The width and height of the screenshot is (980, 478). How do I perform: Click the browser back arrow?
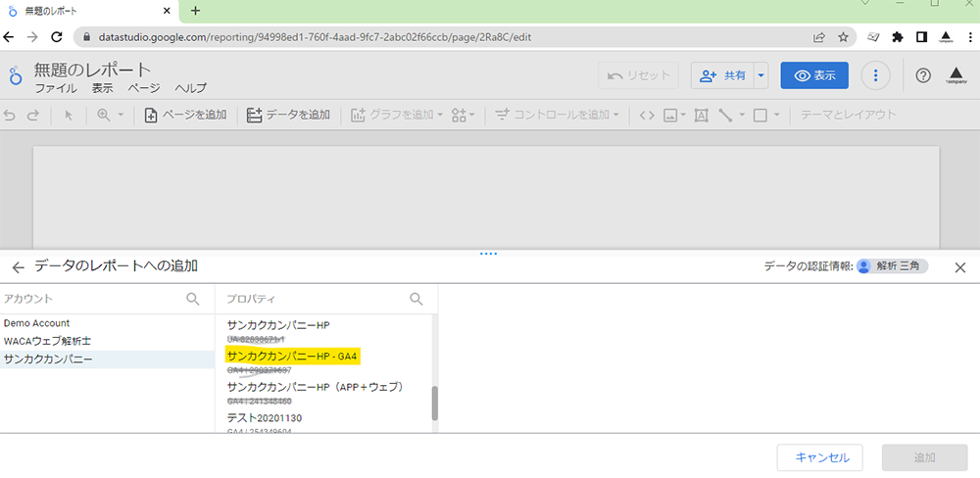click(x=9, y=37)
